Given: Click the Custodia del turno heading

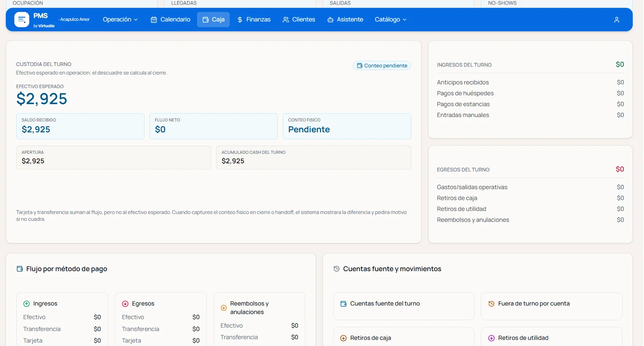Looking at the screenshot, I should pos(43,64).
